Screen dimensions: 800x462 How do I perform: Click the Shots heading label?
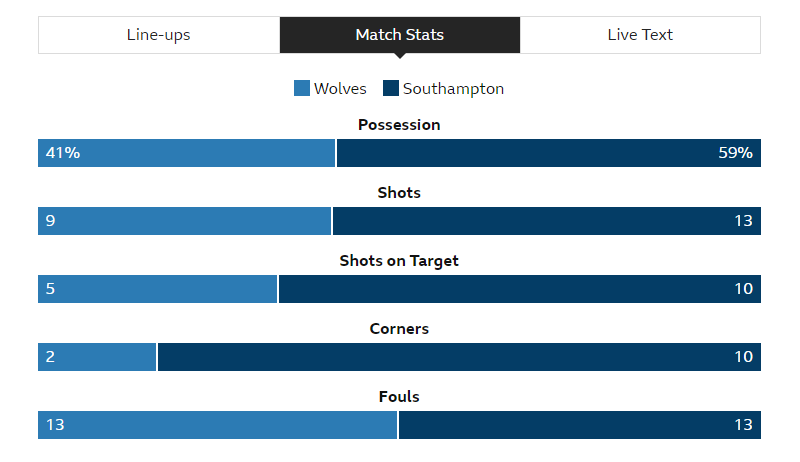(x=399, y=193)
